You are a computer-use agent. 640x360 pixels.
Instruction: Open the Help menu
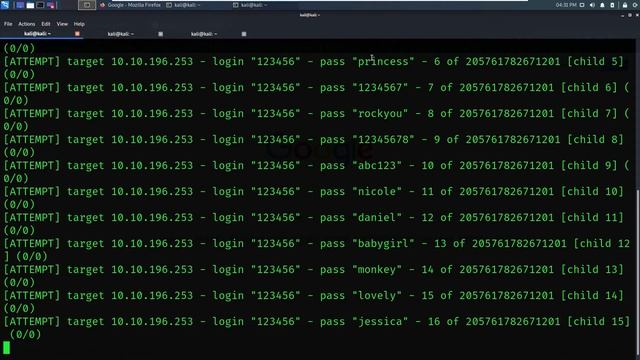click(79, 24)
